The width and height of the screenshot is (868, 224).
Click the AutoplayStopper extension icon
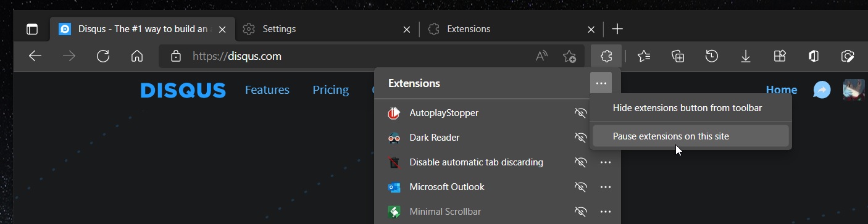coord(394,113)
